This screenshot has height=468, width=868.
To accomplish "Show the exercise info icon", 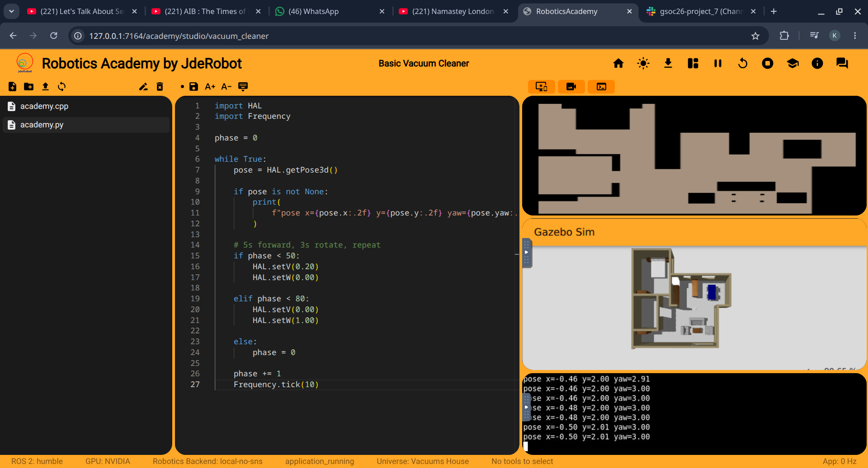I will [817, 63].
